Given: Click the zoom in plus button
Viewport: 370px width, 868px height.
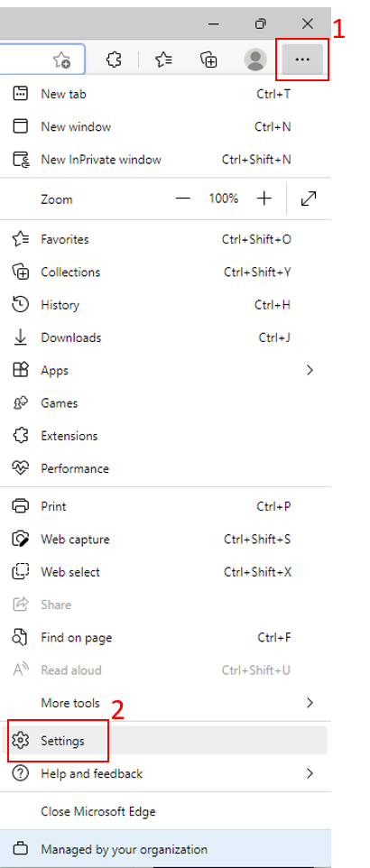Looking at the screenshot, I should click(264, 199).
